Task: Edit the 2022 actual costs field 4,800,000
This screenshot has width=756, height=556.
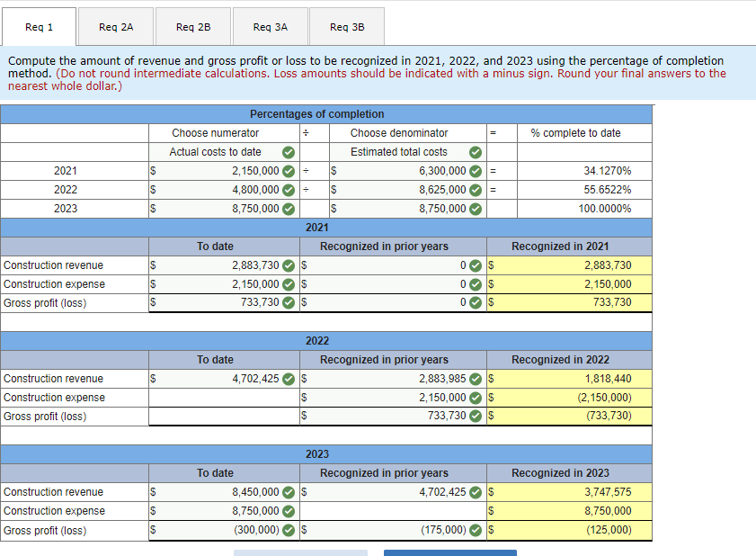Action: point(224,190)
